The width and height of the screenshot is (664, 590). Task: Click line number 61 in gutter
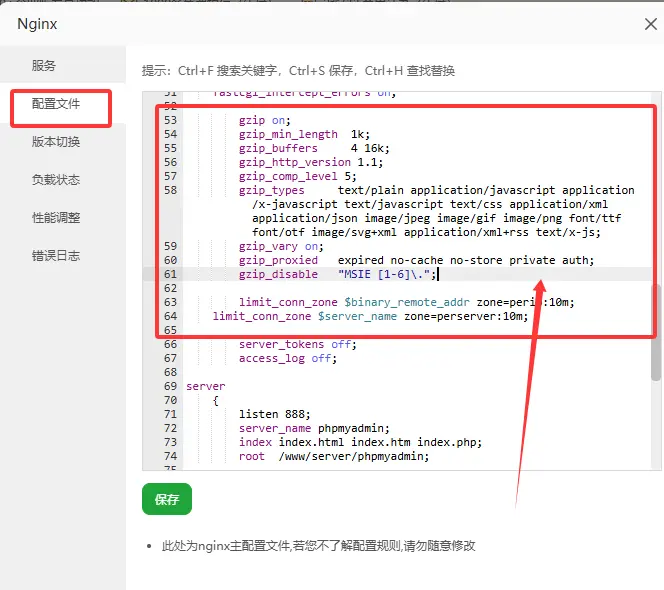click(x=170, y=274)
